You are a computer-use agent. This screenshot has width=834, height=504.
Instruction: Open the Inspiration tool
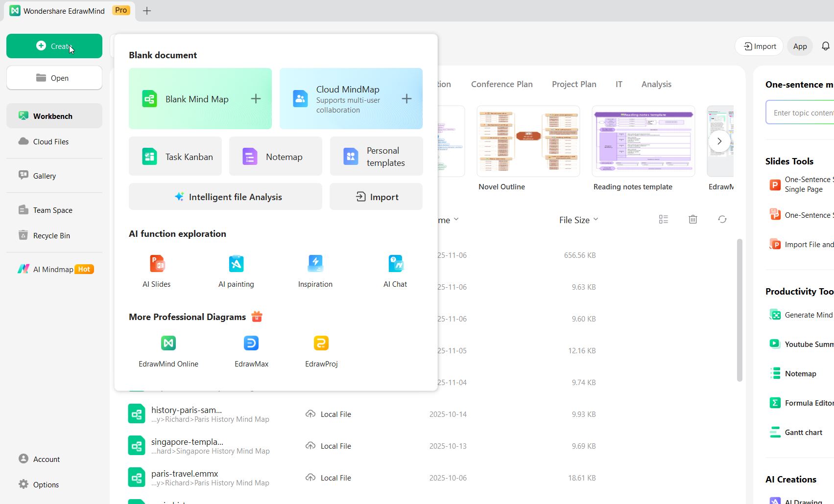click(315, 271)
